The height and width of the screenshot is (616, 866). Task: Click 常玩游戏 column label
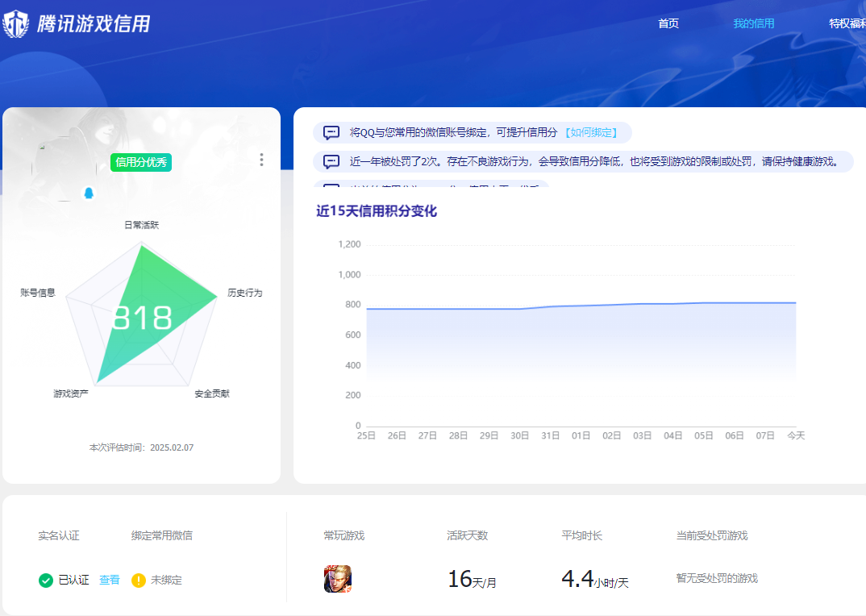point(344,535)
